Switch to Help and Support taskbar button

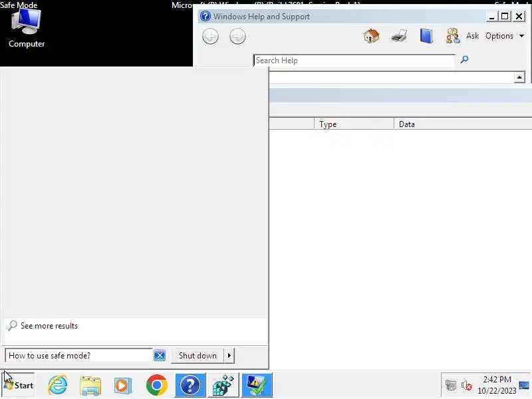point(190,386)
